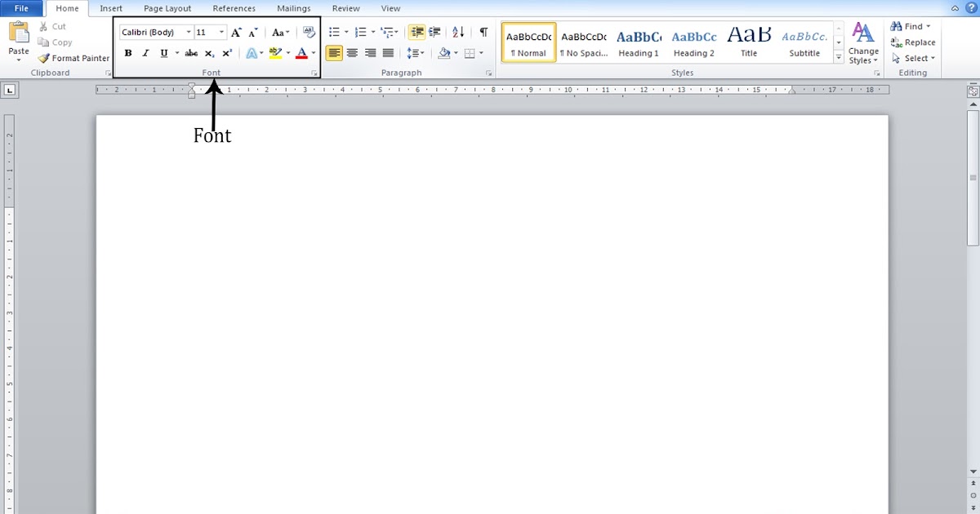Click the Sort icon in Paragraph group
The image size is (980, 514).
tap(457, 32)
